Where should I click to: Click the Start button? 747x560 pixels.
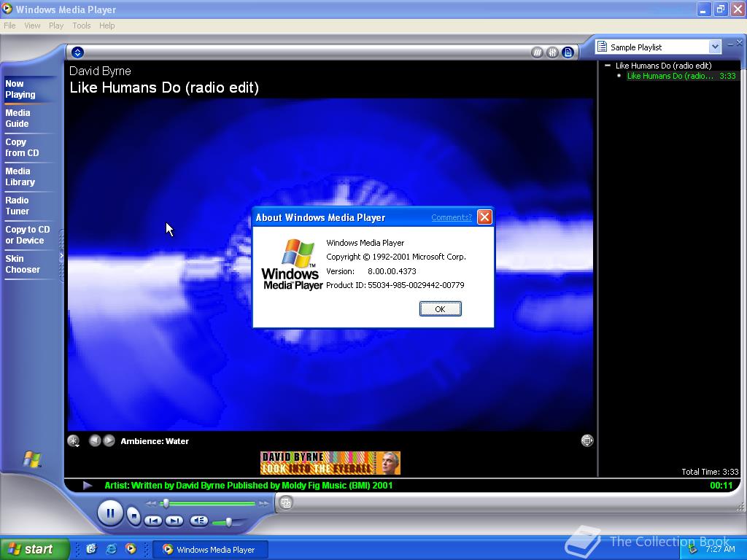pyautogui.click(x=34, y=549)
